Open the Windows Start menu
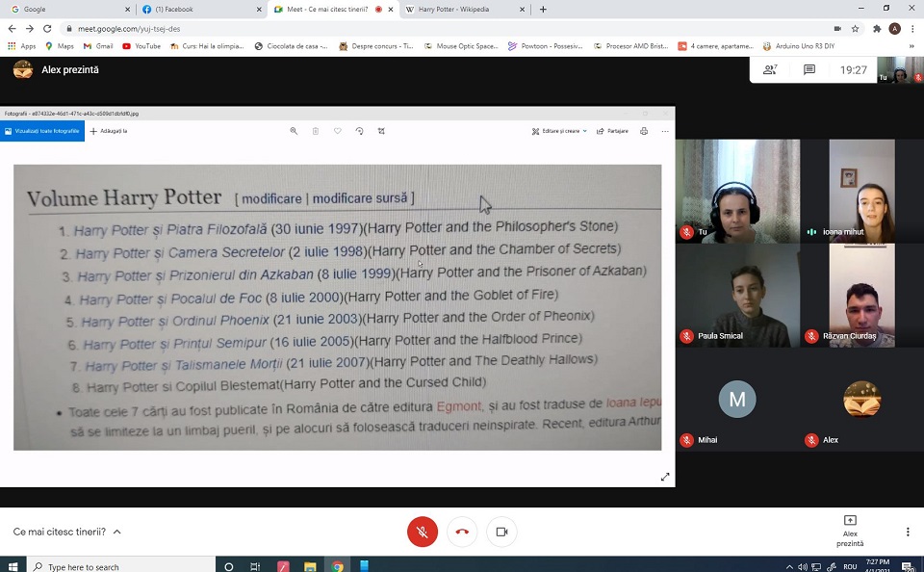The height and width of the screenshot is (572, 924). click(x=13, y=566)
